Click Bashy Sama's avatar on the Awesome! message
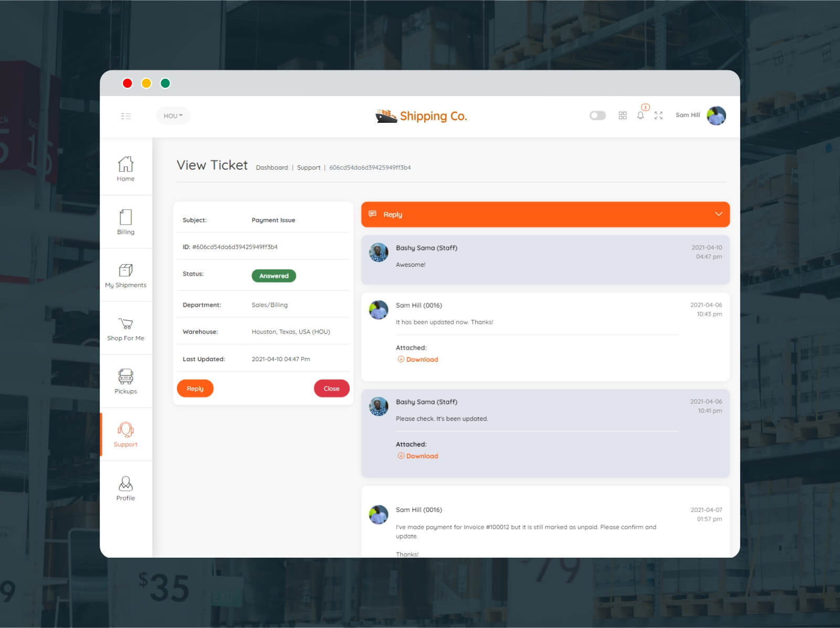This screenshot has width=840, height=628. [x=379, y=253]
